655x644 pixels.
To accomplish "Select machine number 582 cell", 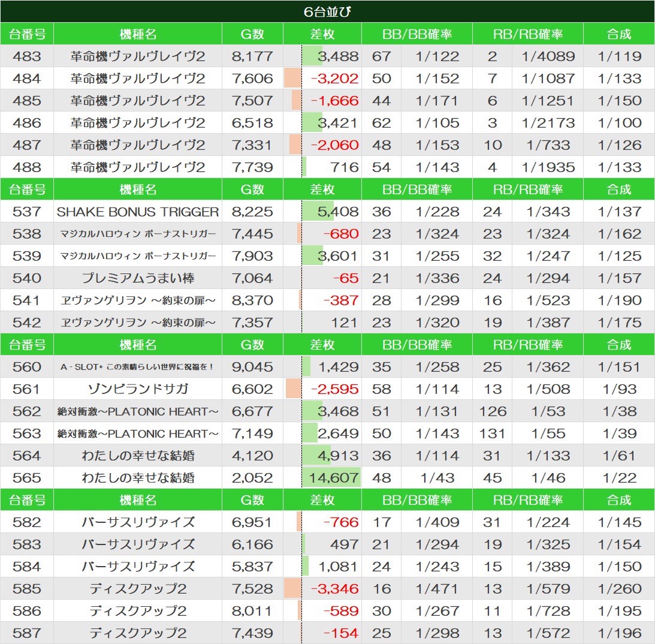I will pyautogui.click(x=27, y=522).
